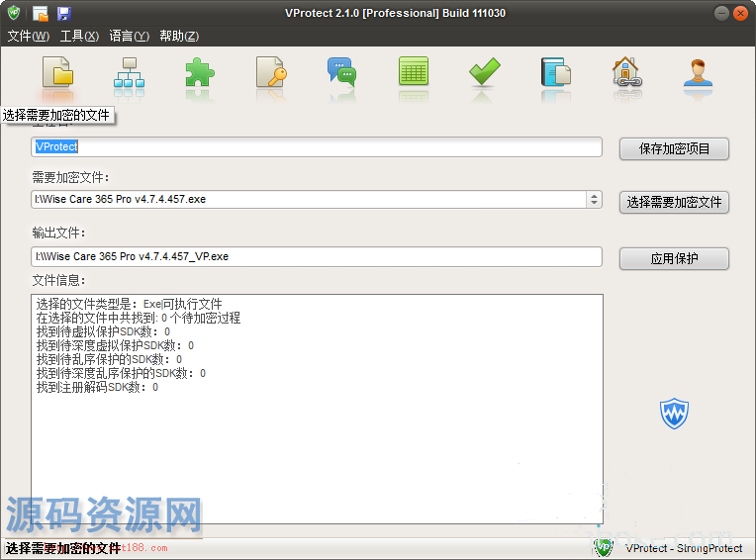Open the 帮助(Z) menu

click(x=179, y=37)
